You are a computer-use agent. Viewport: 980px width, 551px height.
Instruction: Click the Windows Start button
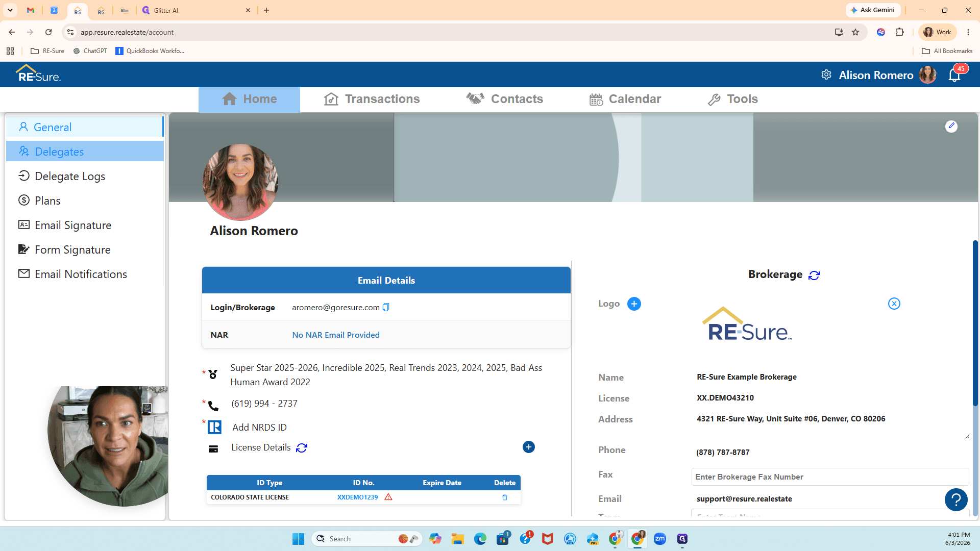pyautogui.click(x=298, y=539)
